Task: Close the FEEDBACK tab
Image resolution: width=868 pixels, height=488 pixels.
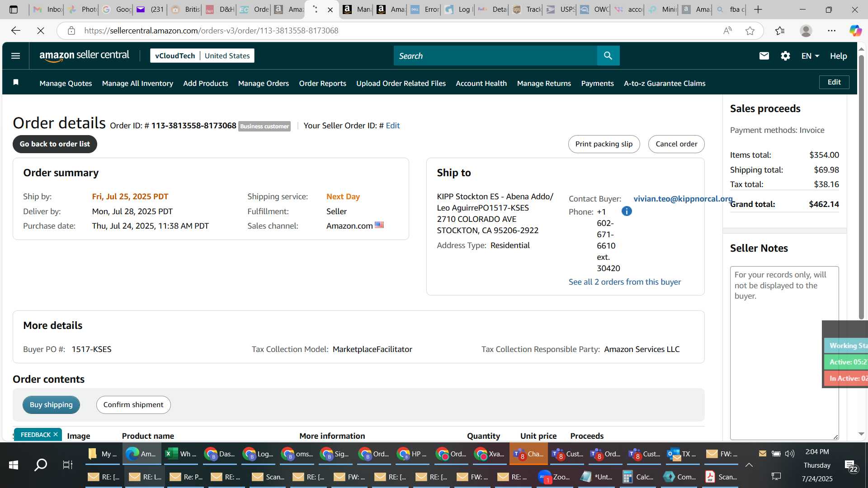Action: pyautogui.click(x=56, y=434)
